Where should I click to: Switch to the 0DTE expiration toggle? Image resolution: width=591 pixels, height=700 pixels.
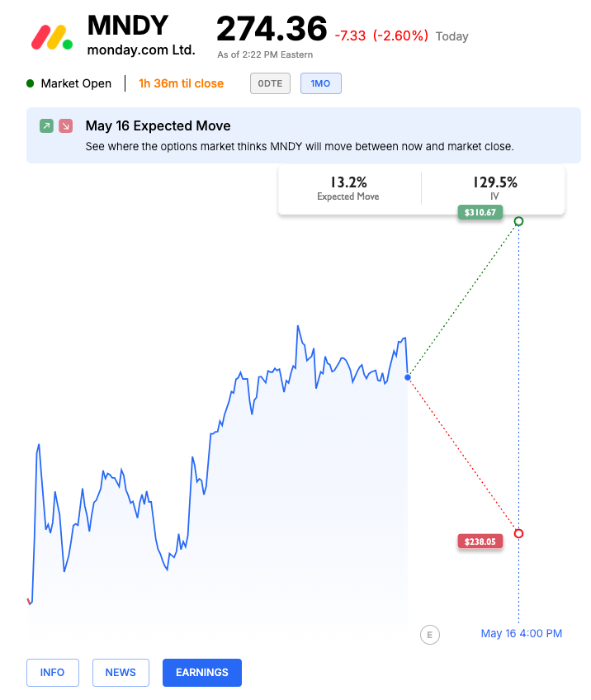pyautogui.click(x=271, y=83)
